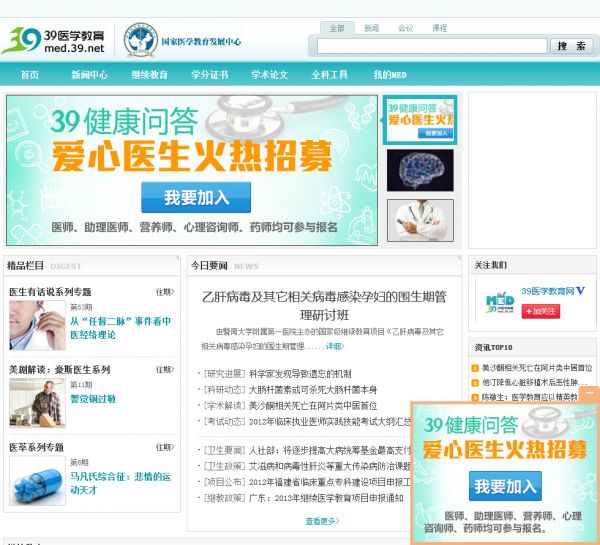Open 往期 for 美剧解读：豪斯医生系列

[x=165, y=370]
